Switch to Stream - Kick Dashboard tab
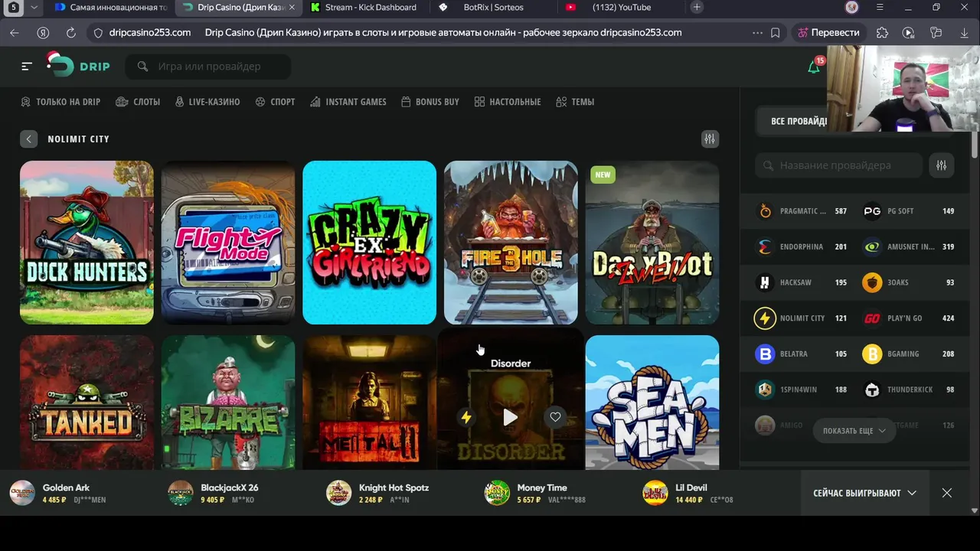Screen dimensions: 980x551 pos(364,8)
